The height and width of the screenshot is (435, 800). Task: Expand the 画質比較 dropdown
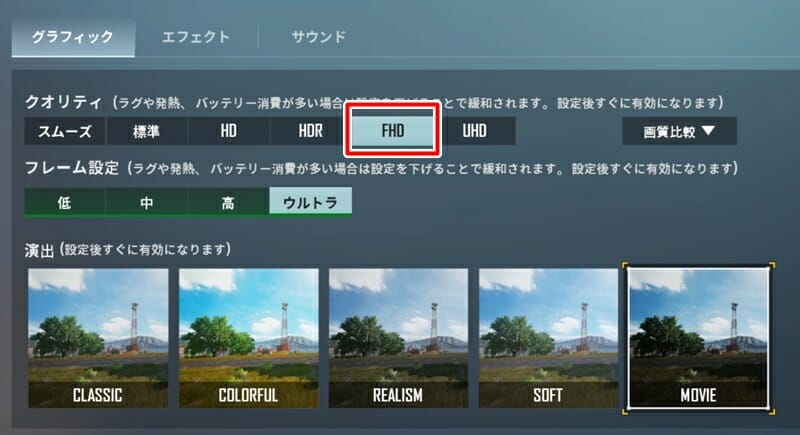679,132
